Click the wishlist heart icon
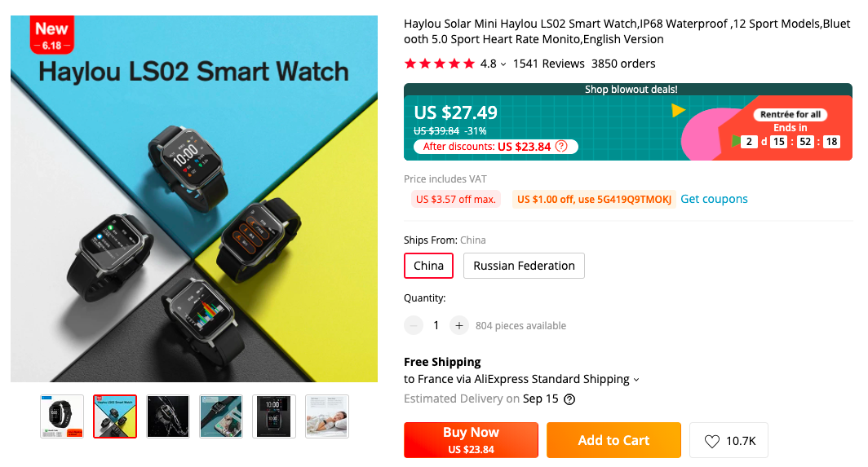This screenshot has height=467, width=868. (x=712, y=441)
